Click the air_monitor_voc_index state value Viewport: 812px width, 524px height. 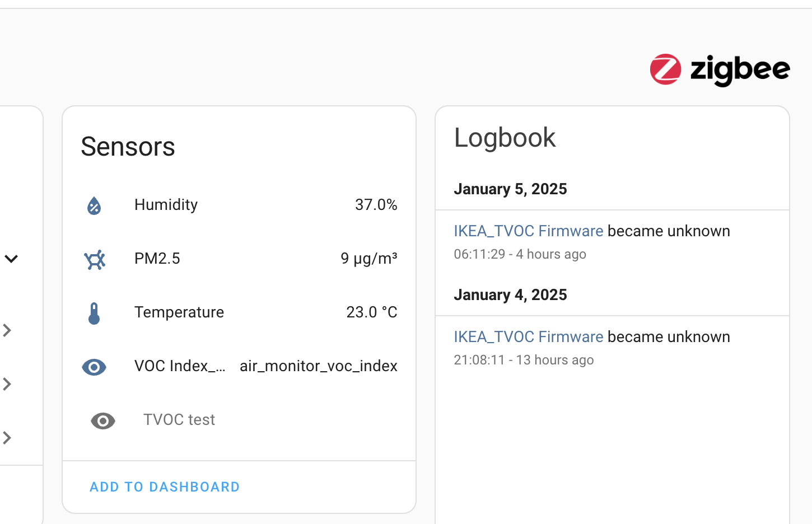[319, 366]
